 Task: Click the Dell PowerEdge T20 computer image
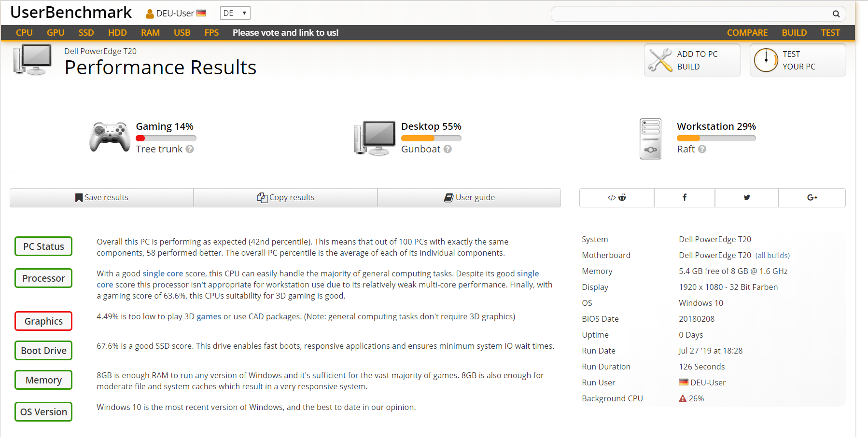[x=32, y=60]
